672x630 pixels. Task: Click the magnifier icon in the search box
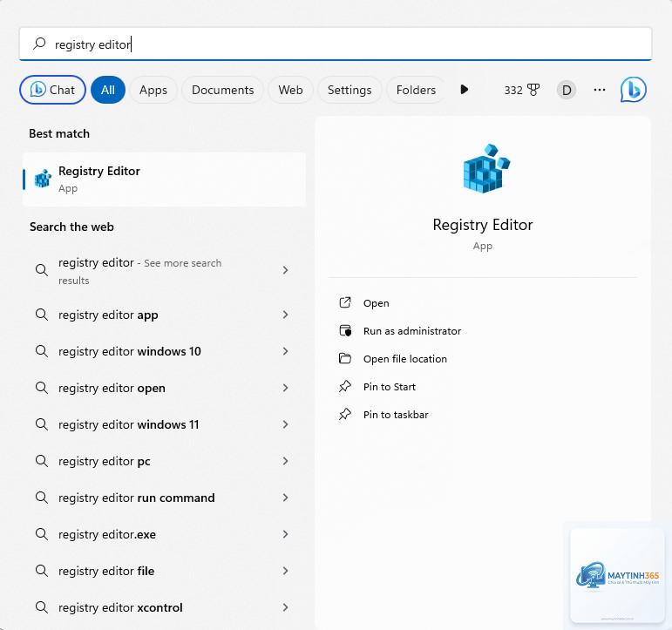point(39,44)
